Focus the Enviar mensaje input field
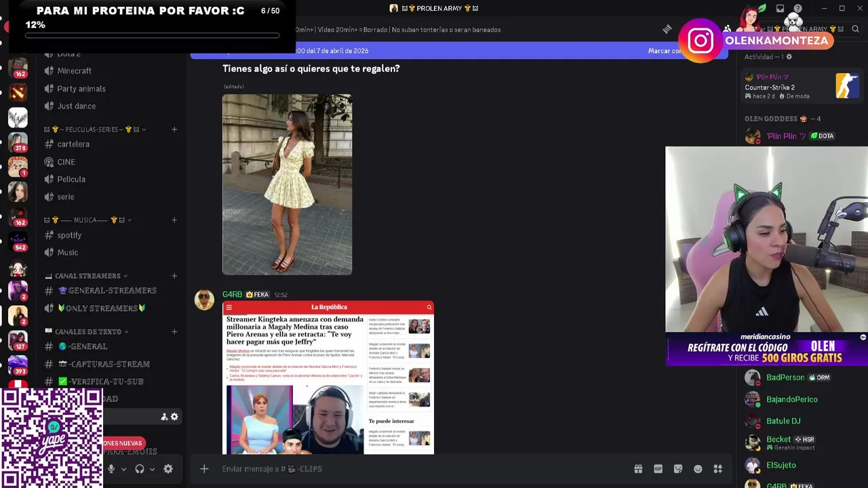Viewport: 868px width, 488px height. pos(420,469)
